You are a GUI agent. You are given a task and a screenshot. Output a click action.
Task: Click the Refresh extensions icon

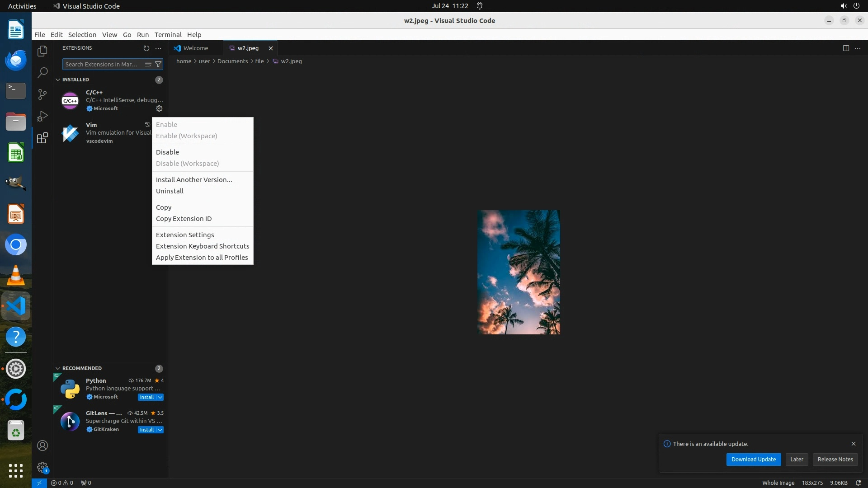tap(146, 48)
